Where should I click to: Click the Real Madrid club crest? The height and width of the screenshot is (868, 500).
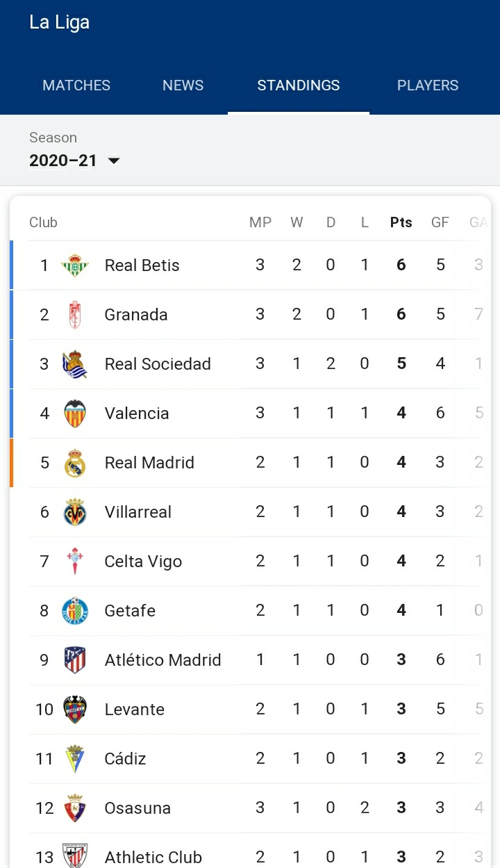coord(75,463)
